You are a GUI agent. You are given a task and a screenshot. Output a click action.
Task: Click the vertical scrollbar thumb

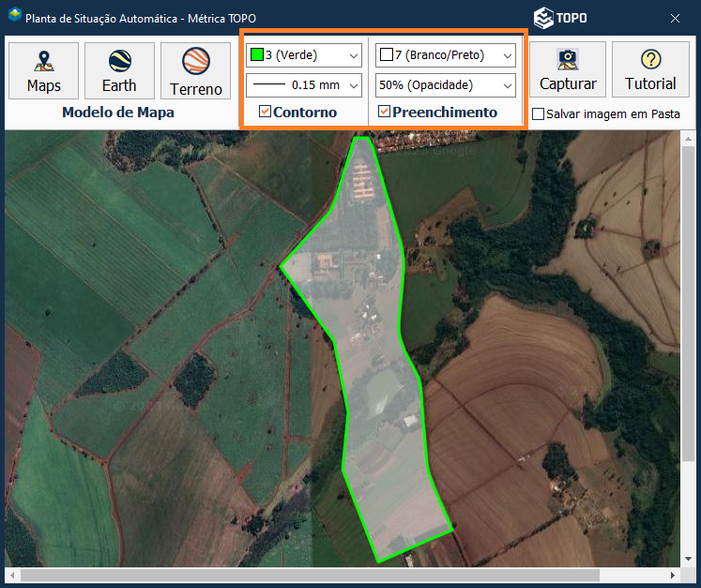tap(688, 304)
